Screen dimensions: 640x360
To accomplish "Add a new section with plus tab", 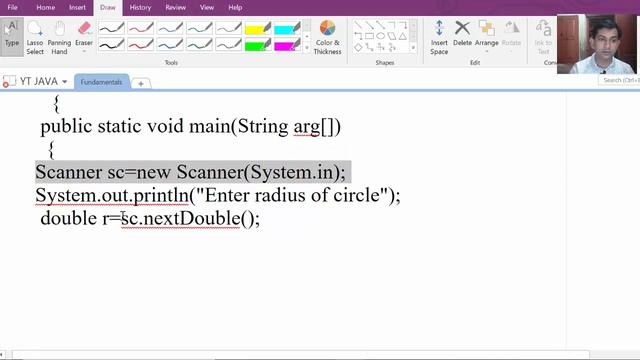I will pos(141,83).
